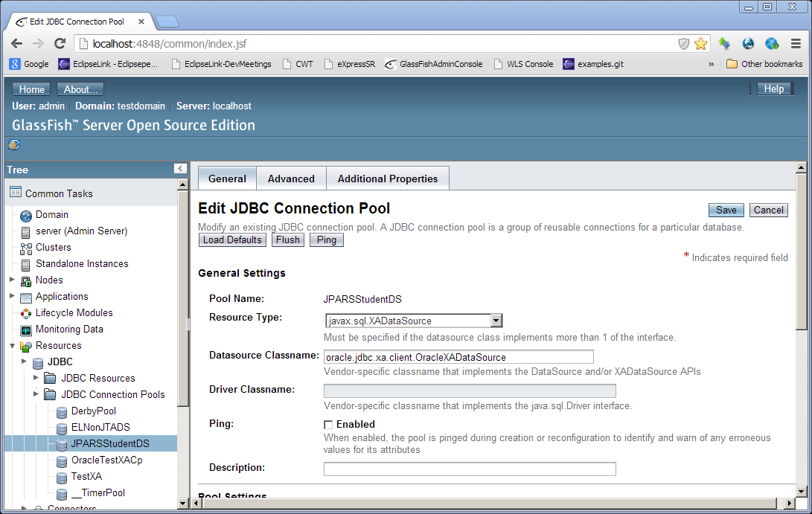Flush the connection pool

287,240
